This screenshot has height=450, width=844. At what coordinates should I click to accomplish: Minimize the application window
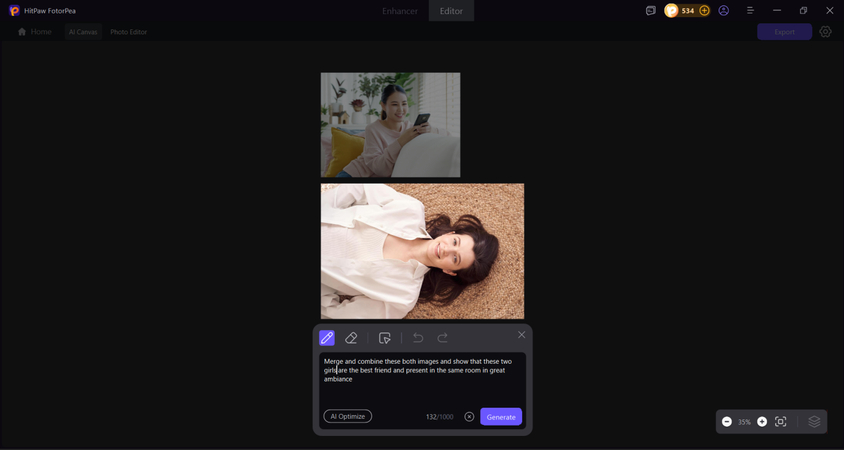click(x=777, y=10)
